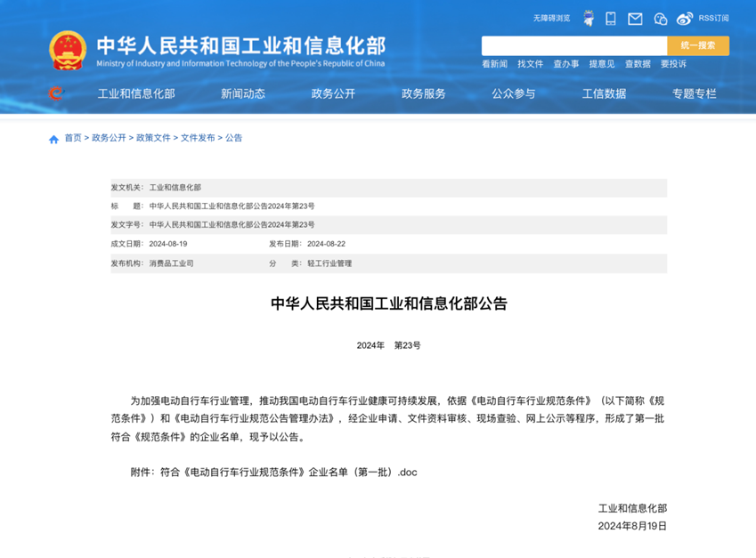Open the Weibo icon

point(684,19)
